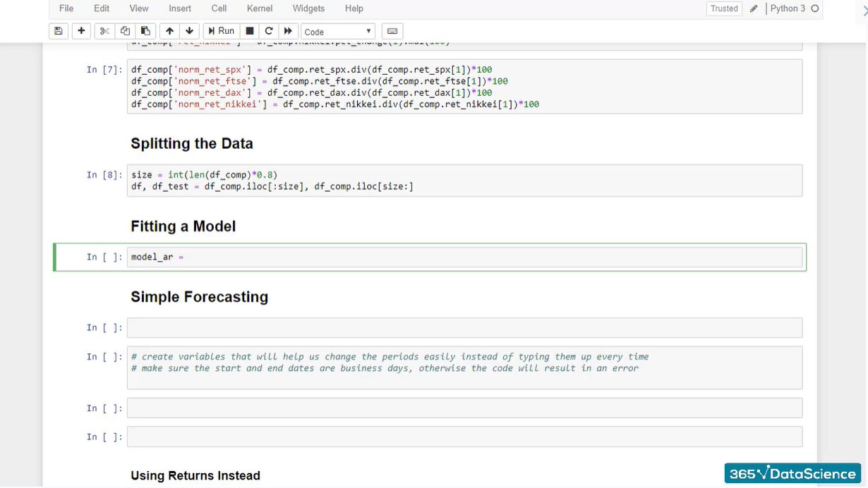Viewport: 868px width, 488px height.
Task: Click the Splitting the Data heading
Action: pos(191,144)
